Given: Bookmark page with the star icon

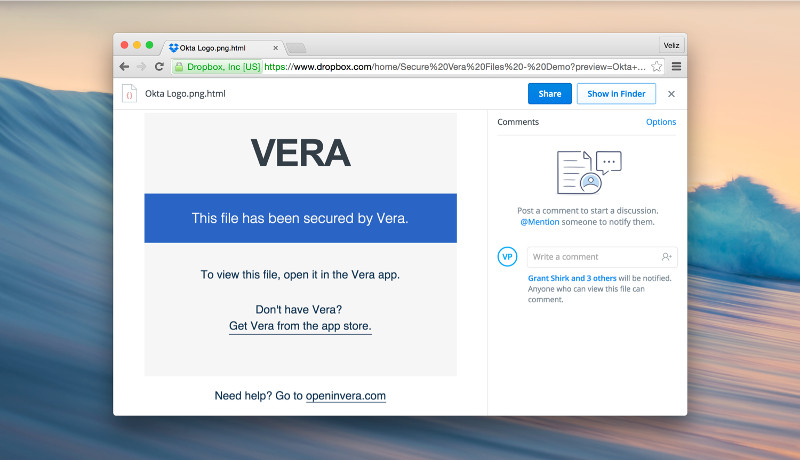Looking at the screenshot, I should [657, 67].
